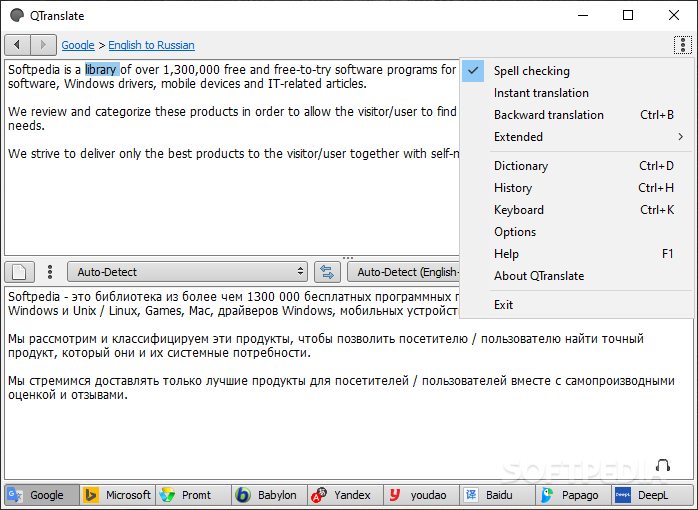Minimize the QTranslate window

[583, 16]
